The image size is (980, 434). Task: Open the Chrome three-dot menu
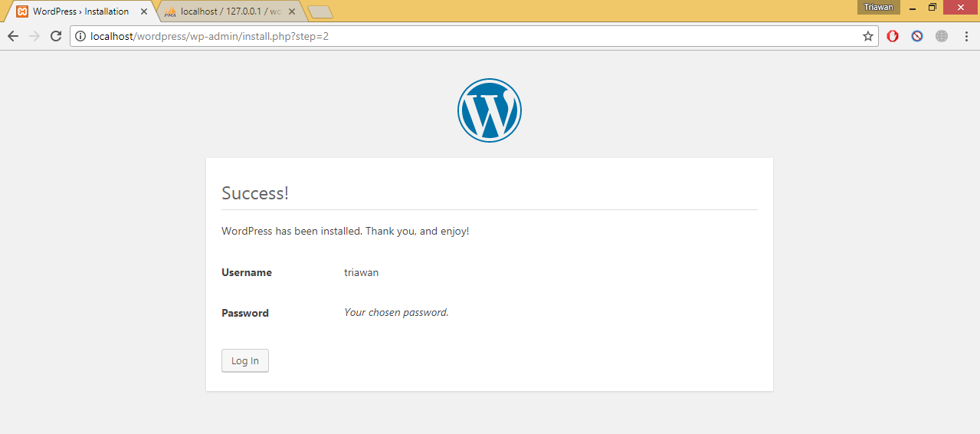point(965,36)
